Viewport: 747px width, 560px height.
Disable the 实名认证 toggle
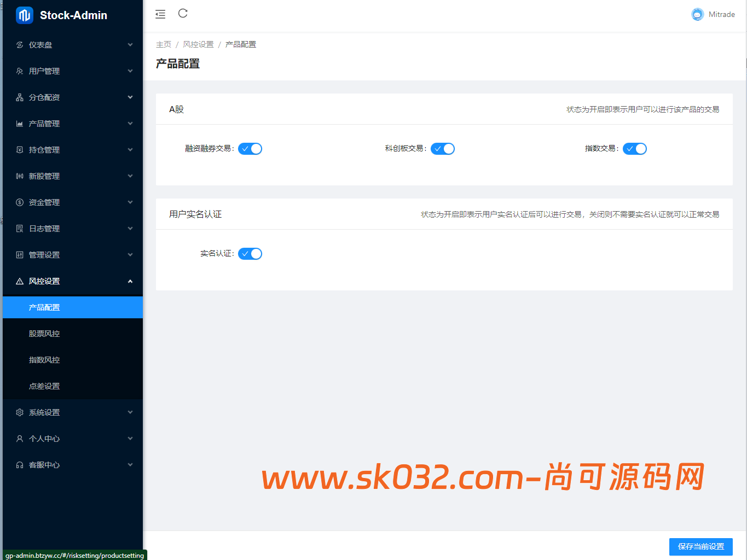(x=250, y=253)
